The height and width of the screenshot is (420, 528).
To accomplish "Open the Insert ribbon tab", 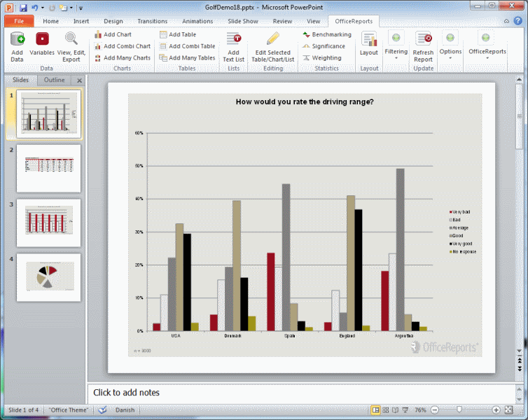I will [81, 21].
